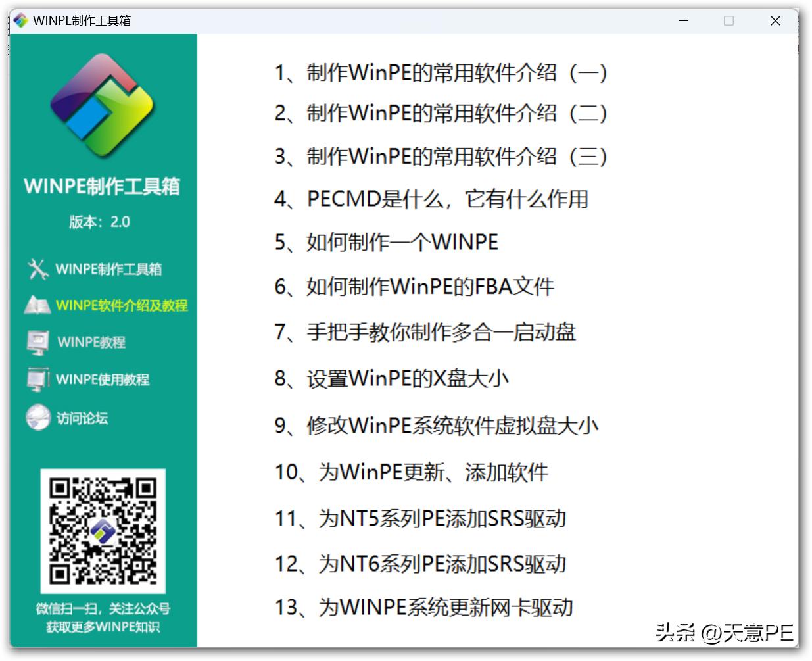Click the monitor icon beside WINPE教程
The height and width of the screenshot is (661, 812).
point(37,342)
